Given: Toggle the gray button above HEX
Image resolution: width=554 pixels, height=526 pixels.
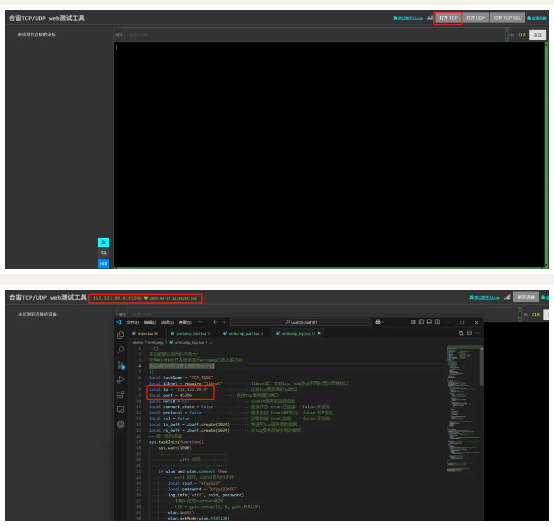Looking at the screenshot, I should (x=103, y=253).
